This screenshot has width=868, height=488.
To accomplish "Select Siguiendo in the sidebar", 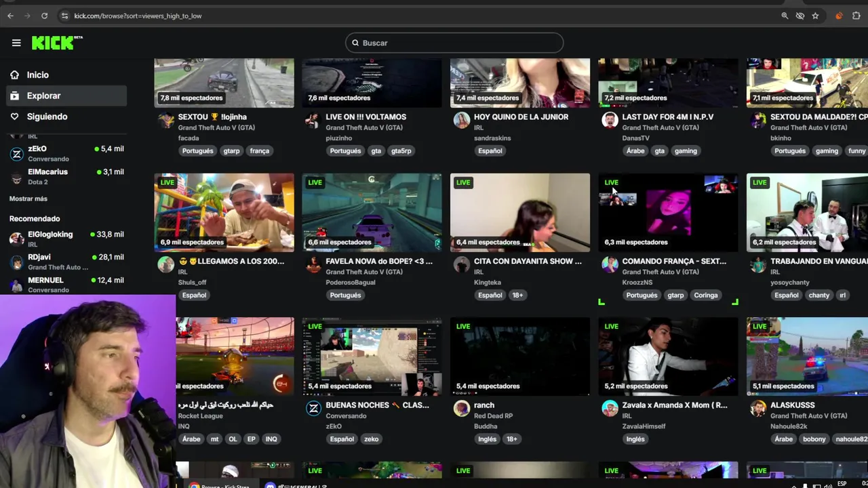I will tap(66, 117).
